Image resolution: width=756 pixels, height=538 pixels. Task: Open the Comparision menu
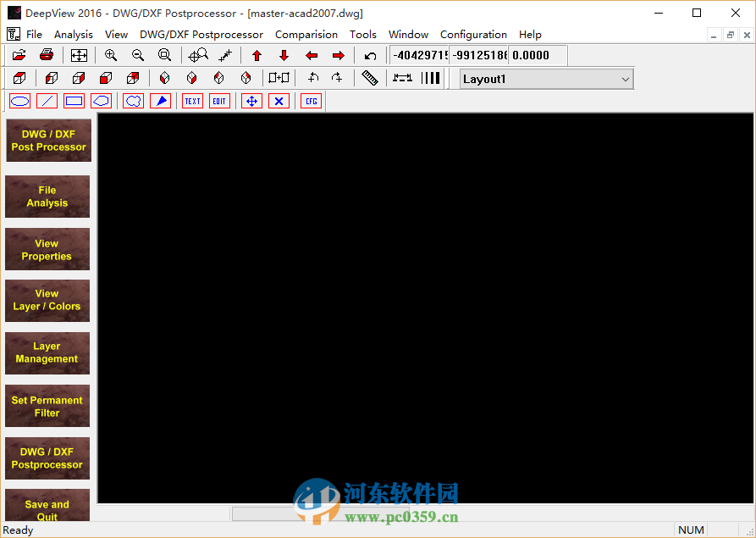click(306, 35)
